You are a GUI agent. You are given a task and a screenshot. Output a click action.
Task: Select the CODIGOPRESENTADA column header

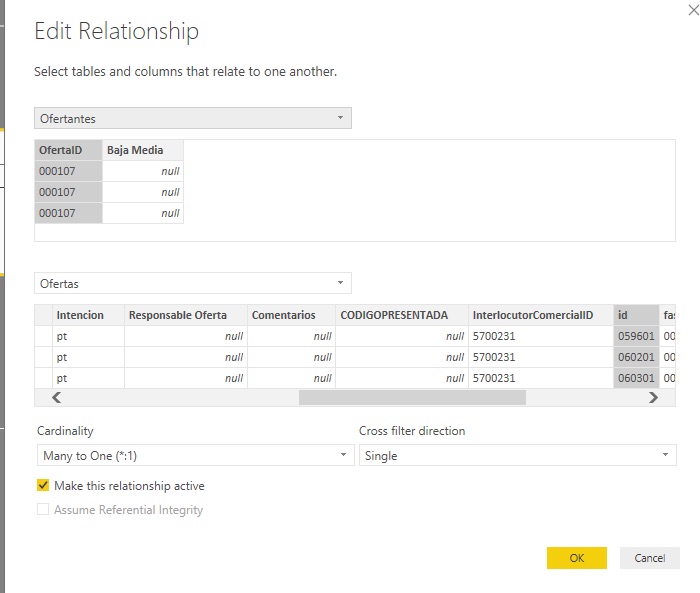pyautogui.click(x=402, y=315)
